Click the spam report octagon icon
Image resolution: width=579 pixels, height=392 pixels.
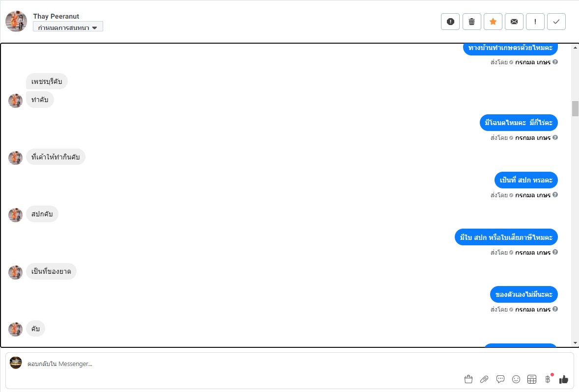click(450, 22)
